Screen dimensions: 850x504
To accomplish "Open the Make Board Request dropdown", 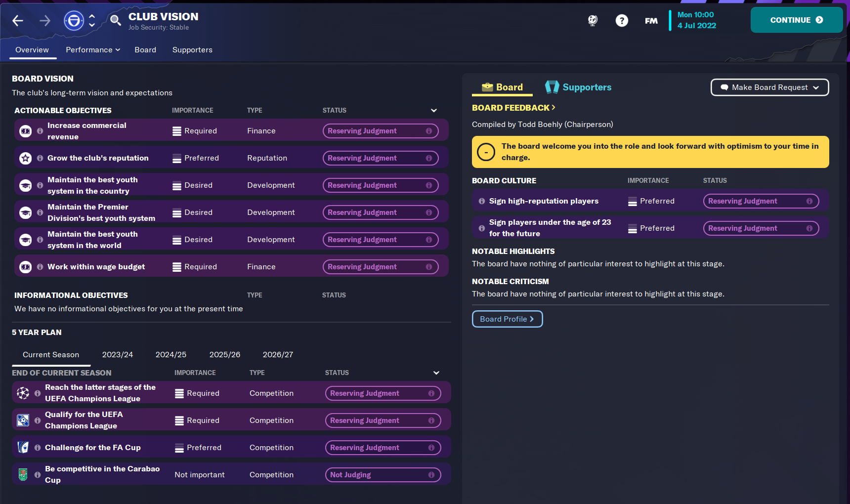I will point(770,87).
